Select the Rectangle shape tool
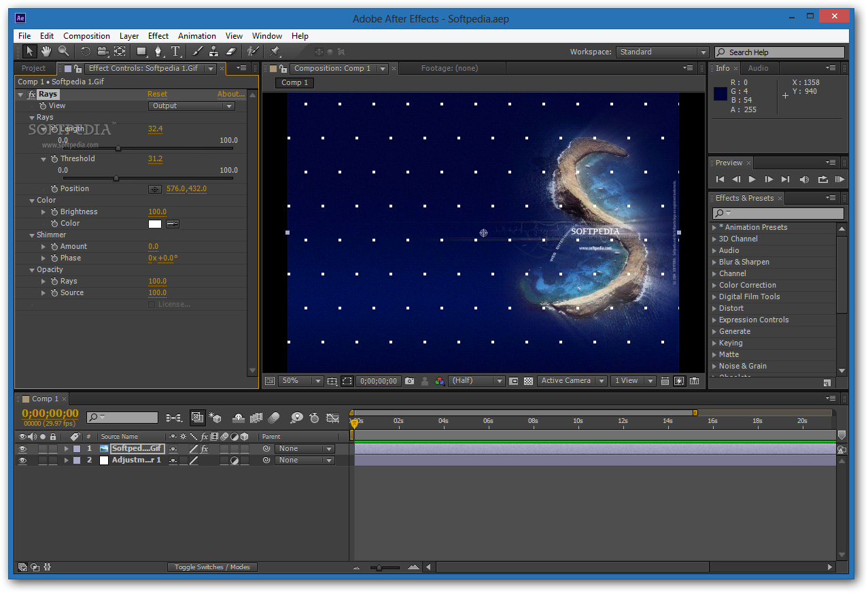Screen dimensions: 868x593 tap(141, 51)
